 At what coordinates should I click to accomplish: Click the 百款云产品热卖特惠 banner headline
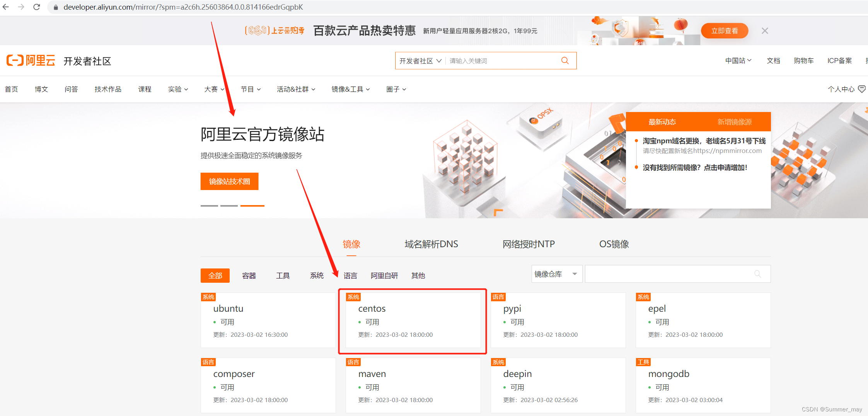[364, 31]
